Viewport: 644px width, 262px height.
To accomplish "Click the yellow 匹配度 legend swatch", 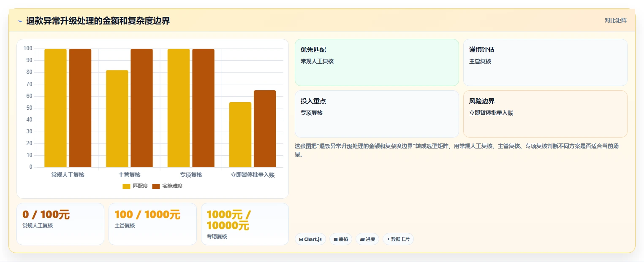I will pos(127,186).
